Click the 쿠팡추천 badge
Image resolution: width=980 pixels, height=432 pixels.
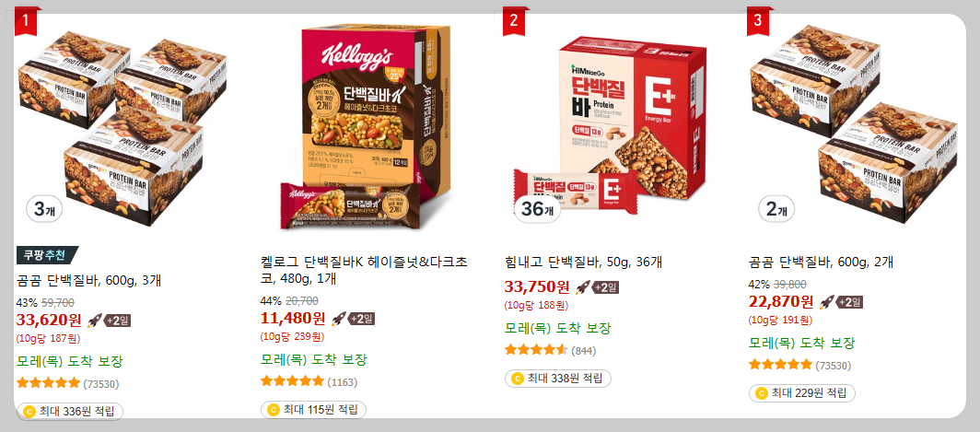47,255
